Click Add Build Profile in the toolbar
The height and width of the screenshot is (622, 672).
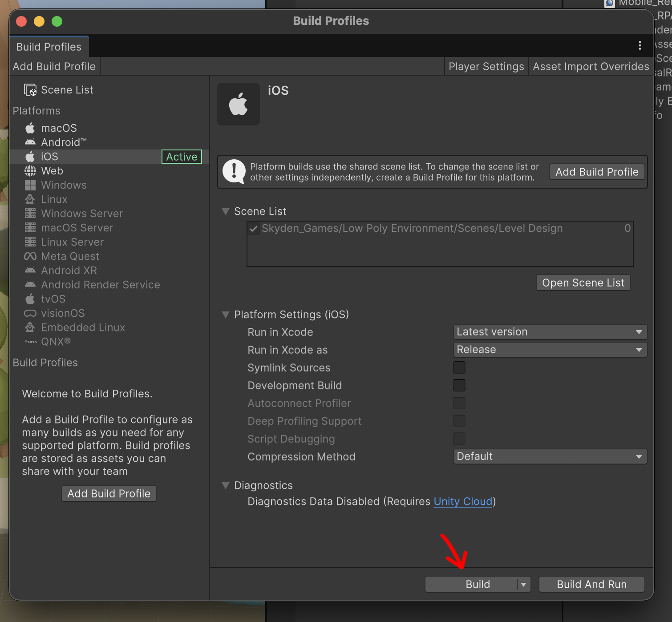point(54,66)
